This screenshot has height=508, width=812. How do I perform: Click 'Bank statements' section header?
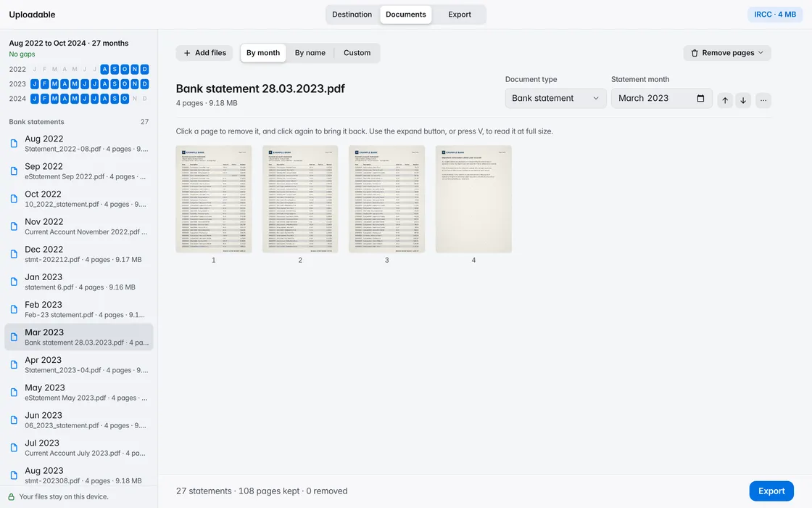point(36,122)
